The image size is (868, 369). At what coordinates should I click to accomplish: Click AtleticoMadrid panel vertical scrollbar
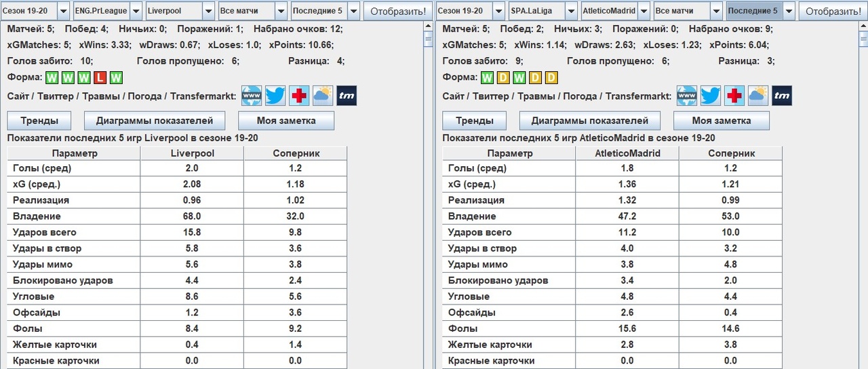tap(863, 197)
